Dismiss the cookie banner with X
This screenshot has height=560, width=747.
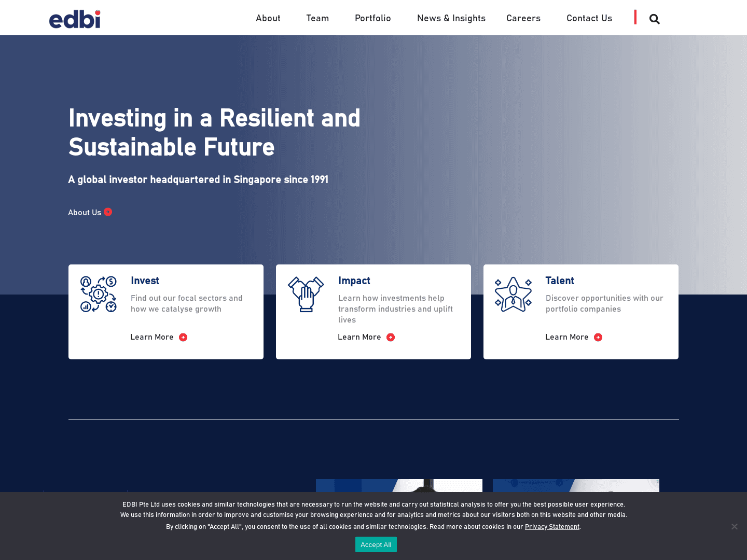(734, 526)
